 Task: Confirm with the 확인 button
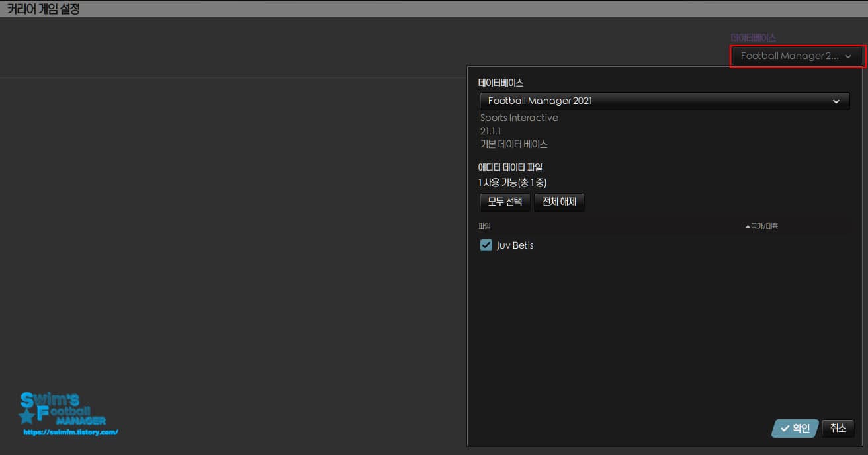pyautogui.click(x=795, y=429)
